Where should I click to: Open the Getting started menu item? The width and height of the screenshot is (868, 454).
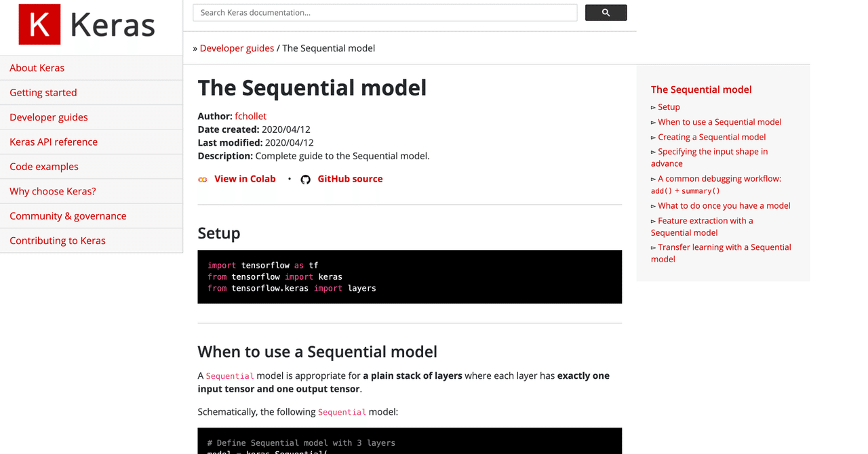click(x=43, y=92)
